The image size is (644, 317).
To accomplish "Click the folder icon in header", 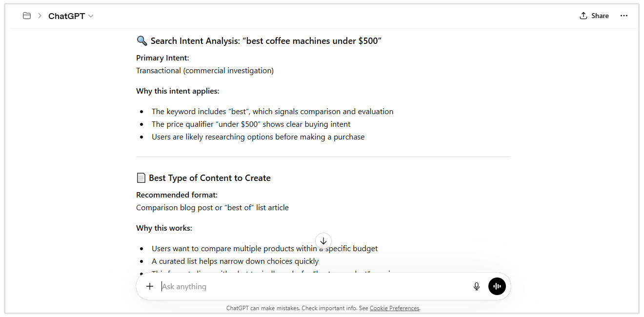I will [x=27, y=16].
